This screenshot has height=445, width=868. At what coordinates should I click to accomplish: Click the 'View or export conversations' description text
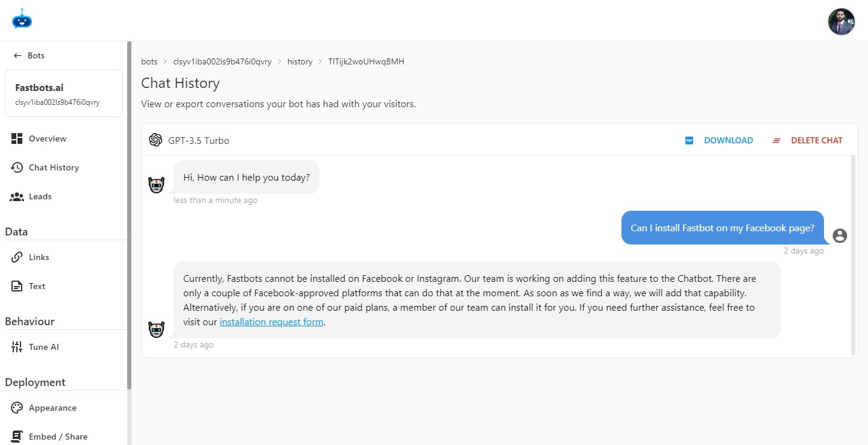278,104
